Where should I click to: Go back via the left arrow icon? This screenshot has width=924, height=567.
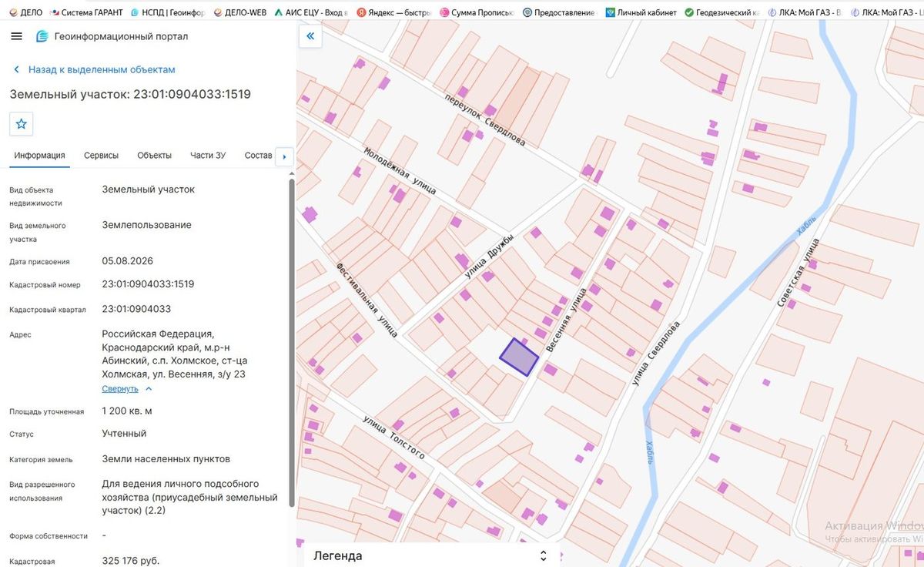(16, 69)
